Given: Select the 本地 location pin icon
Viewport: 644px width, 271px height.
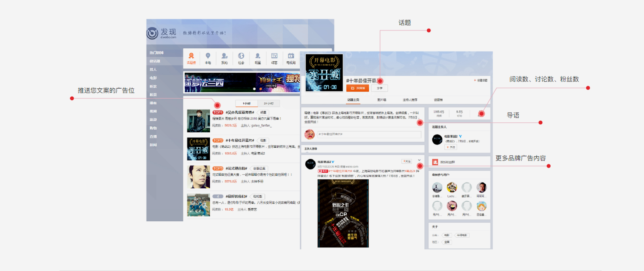Looking at the screenshot, I should pos(208,56).
